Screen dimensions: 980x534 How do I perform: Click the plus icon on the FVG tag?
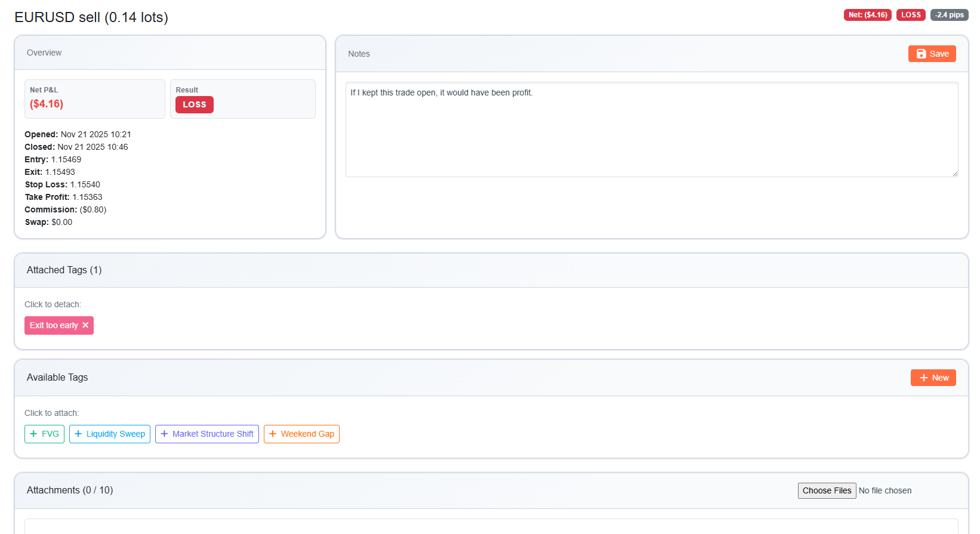[x=33, y=434]
